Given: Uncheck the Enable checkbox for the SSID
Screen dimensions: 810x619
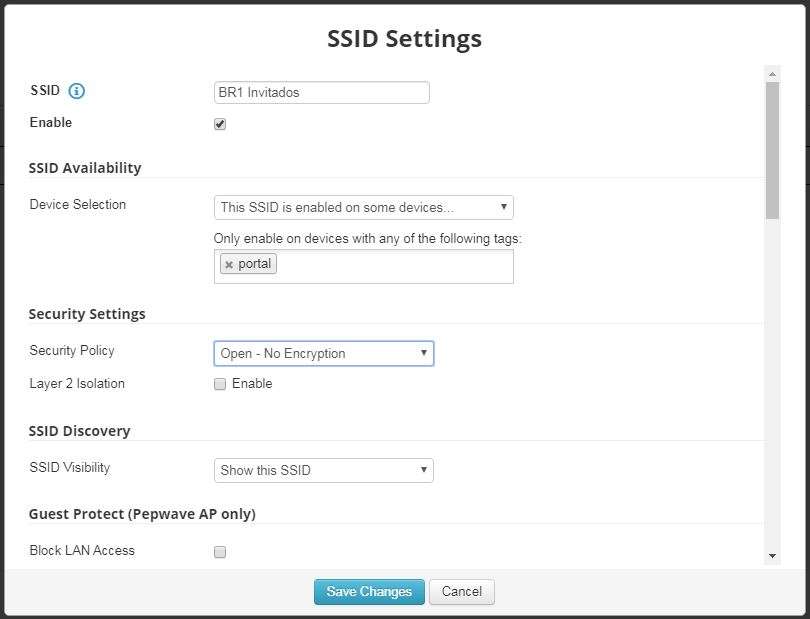Looking at the screenshot, I should tap(219, 124).
